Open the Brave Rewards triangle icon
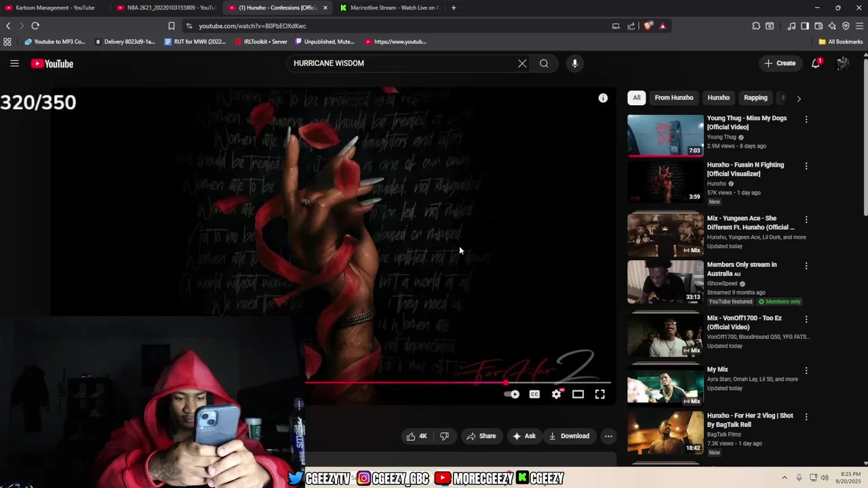The width and height of the screenshot is (868, 488). click(x=663, y=26)
